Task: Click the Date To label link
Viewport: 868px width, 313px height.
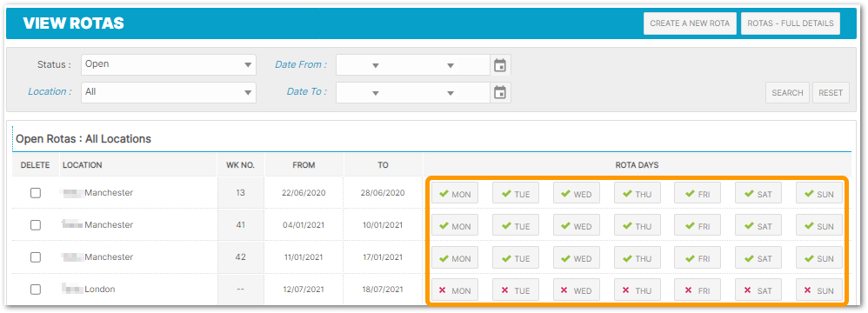Action: (307, 92)
